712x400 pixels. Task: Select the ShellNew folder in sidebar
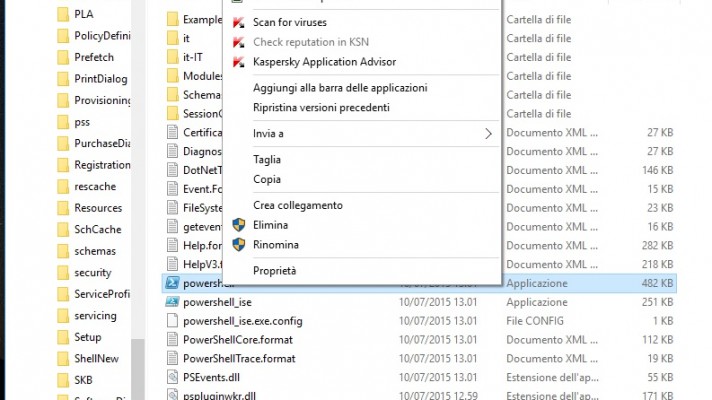click(96, 358)
